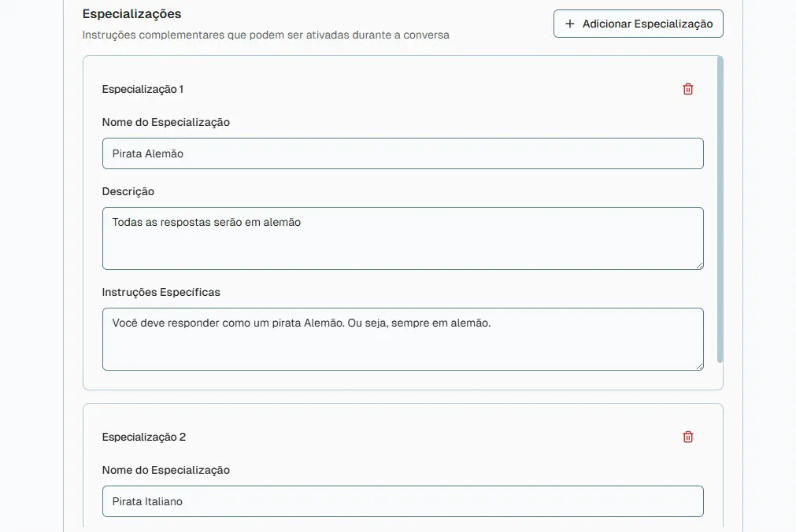
Task: Focus the Pirata Alemão name field
Action: point(402,153)
